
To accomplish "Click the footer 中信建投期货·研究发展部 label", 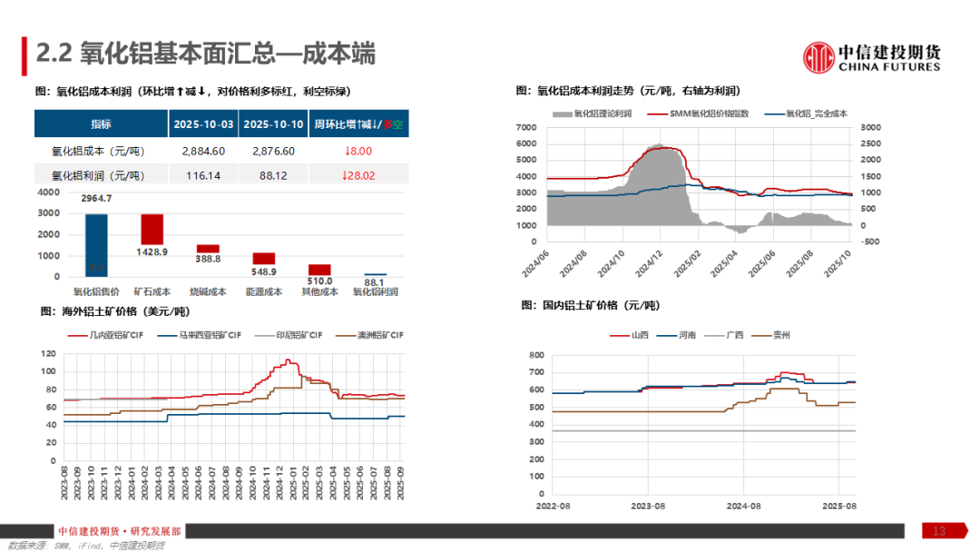I will 120,531.
